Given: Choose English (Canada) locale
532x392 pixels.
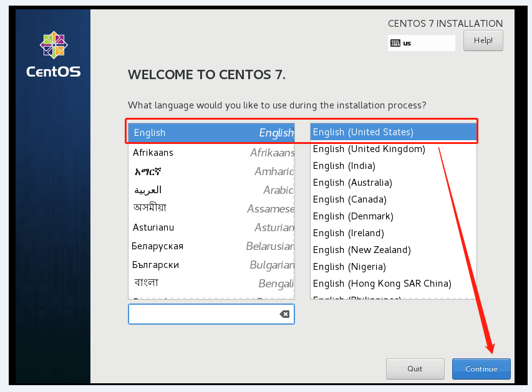Looking at the screenshot, I should click(394, 199).
